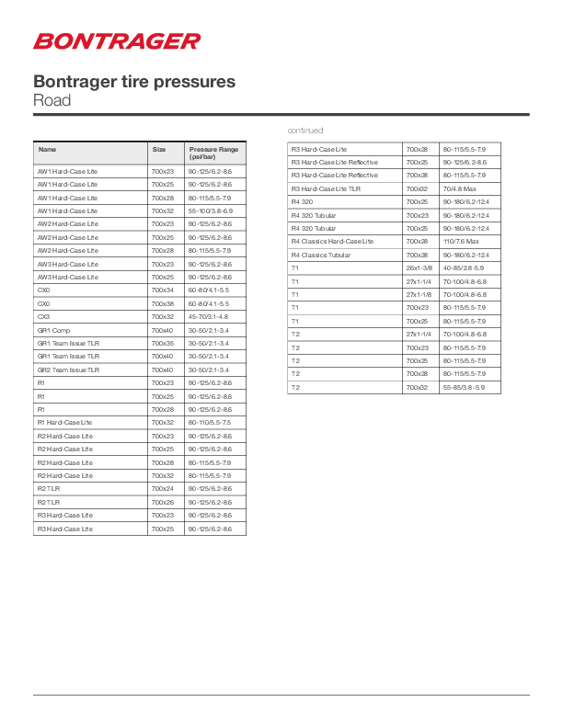Click 'R4 Classics Hard-Case Lite' name

332,242
